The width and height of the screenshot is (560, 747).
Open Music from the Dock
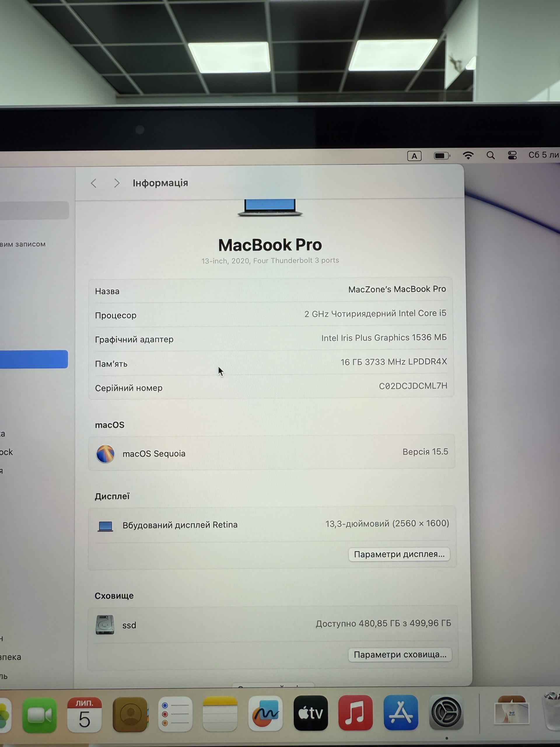point(356,713)
